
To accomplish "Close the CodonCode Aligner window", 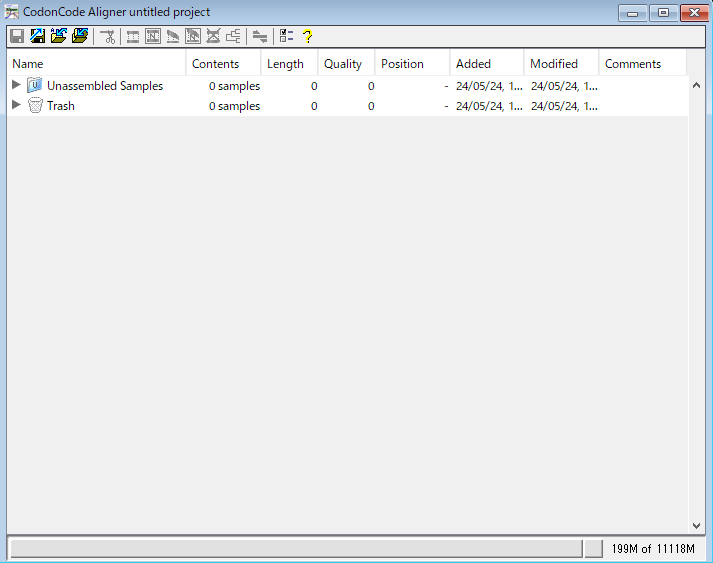I will point(694,13).
